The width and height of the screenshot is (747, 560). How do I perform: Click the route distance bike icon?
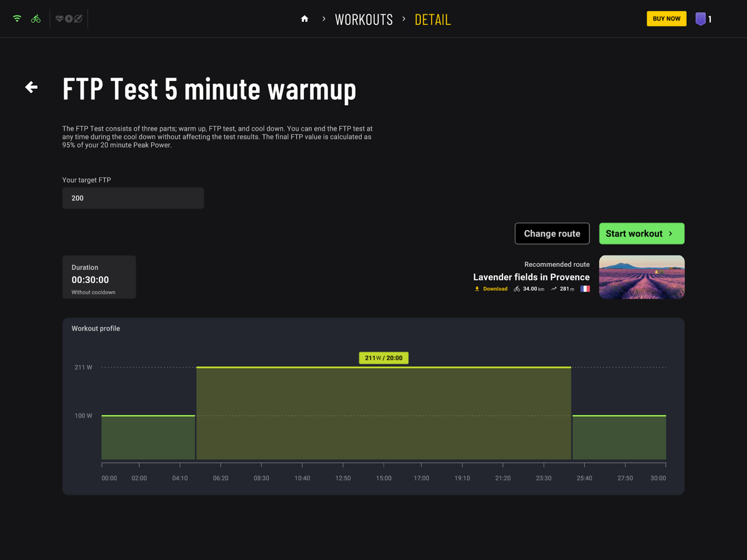click(517, 289)
